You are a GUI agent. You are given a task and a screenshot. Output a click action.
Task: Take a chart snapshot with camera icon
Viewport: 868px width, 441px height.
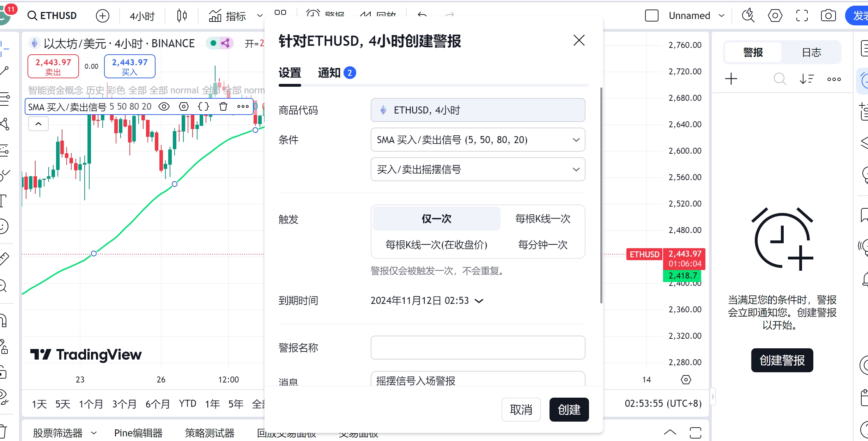[828, 16]
